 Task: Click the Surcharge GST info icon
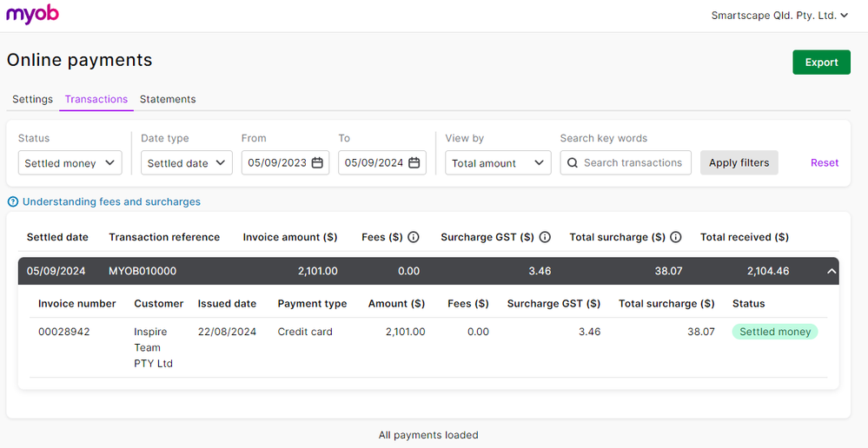[545, 237]
